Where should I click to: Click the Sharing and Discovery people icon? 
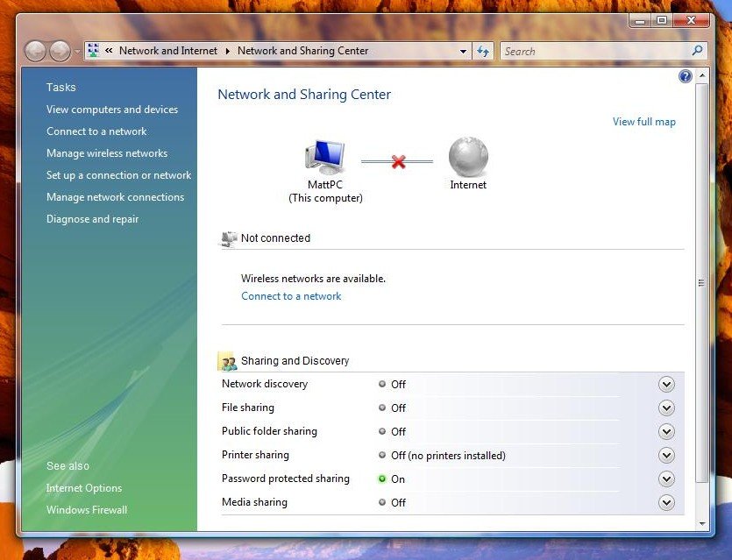(x=228, y=361)
